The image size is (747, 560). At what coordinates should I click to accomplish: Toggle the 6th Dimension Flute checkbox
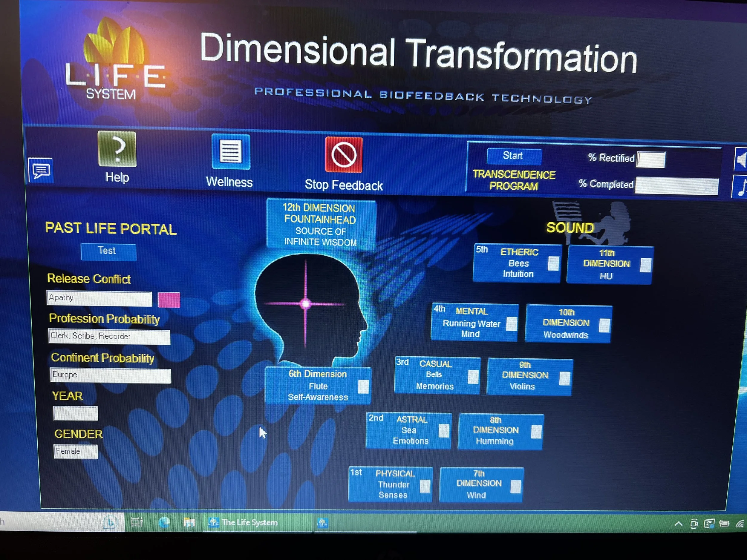click(363, 387)
